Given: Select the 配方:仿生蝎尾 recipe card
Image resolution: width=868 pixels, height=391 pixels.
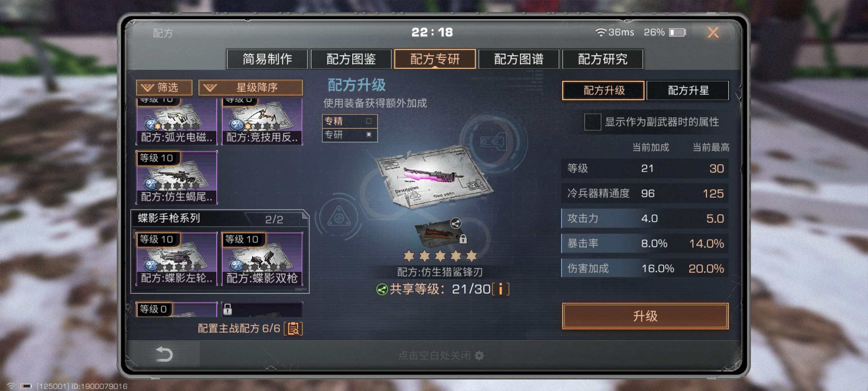Looking at the screenshot, I should click(x=177, y=177).
